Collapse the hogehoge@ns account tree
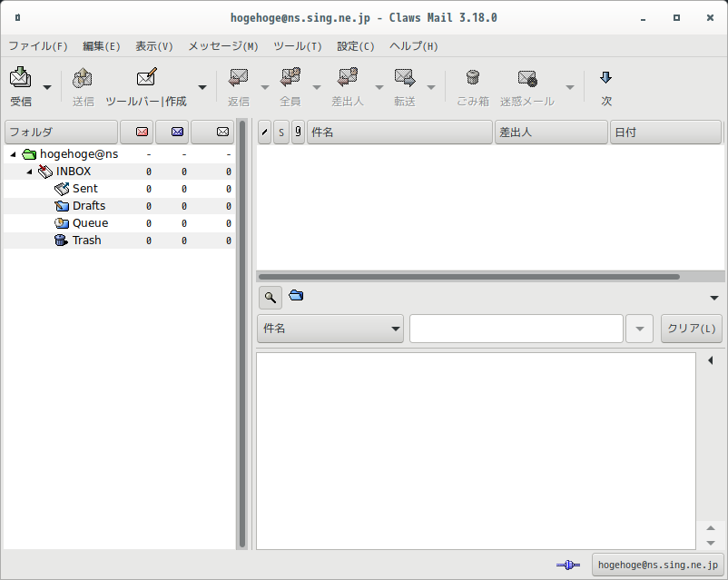 (x=13, y=154)
